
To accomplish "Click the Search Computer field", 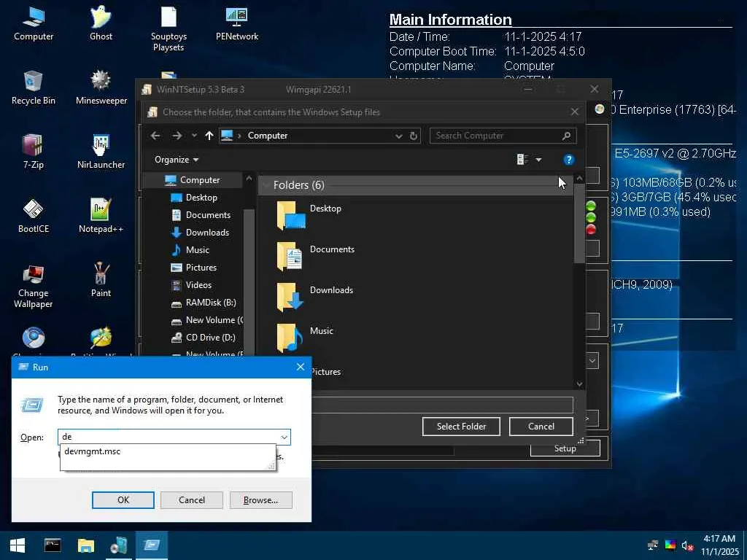I will pyautogui.click(x=496, y=136).
